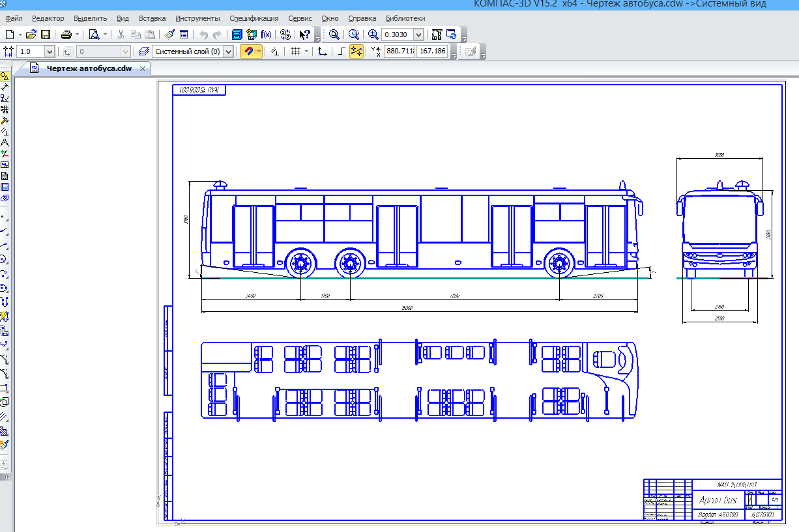Viewport: 799px width, 532px height.
Task: Select the Fillet tool
Action: pos(5,374)
